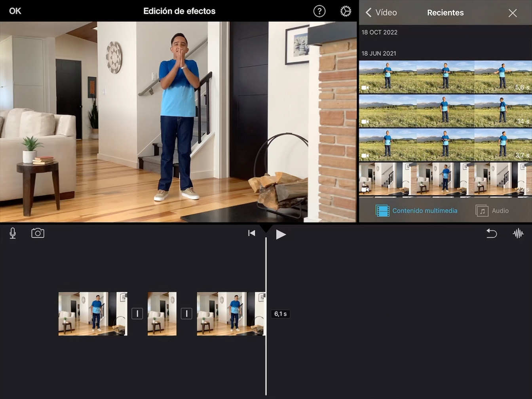Click the Recientes panel title
The height and width of the screenshot is (399, 532).
click(x=445, y=13)
